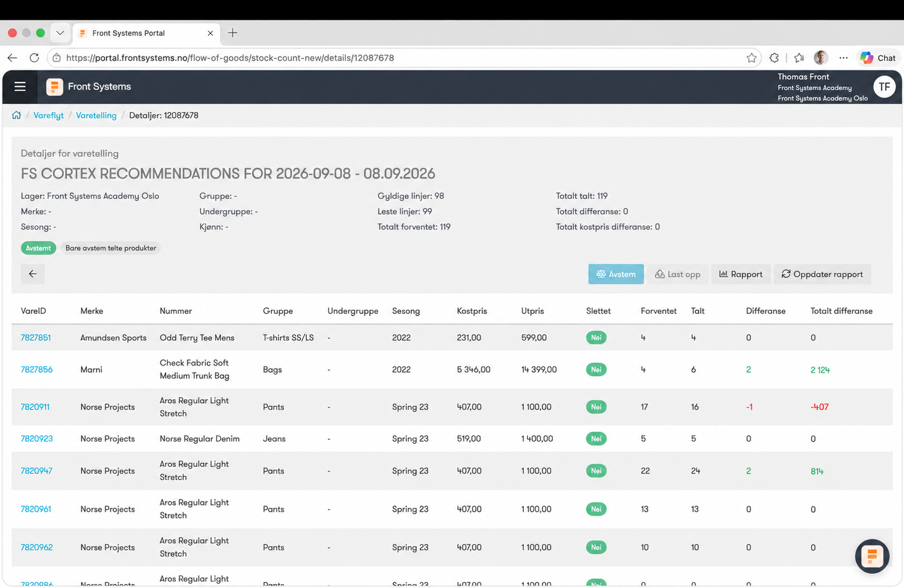This screenshot has width=904, height=588.
Task: Click the Thomas Front user name
Action: pos(803,77)
